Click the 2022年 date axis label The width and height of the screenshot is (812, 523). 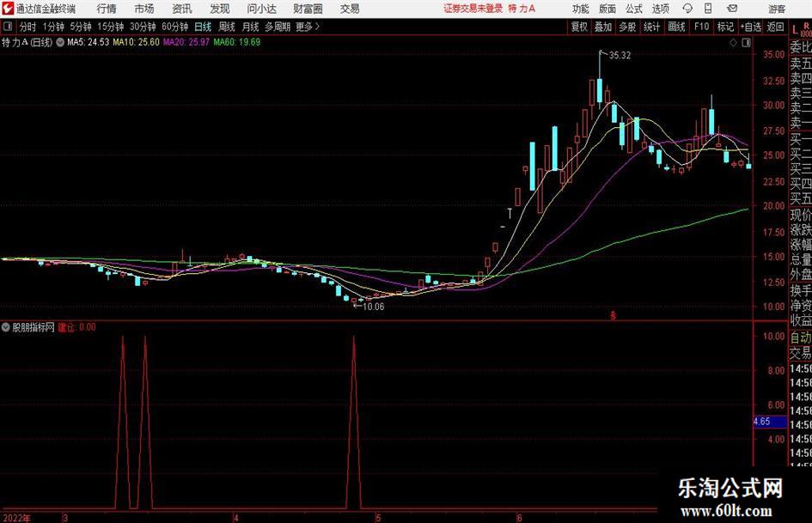point(16,518)
